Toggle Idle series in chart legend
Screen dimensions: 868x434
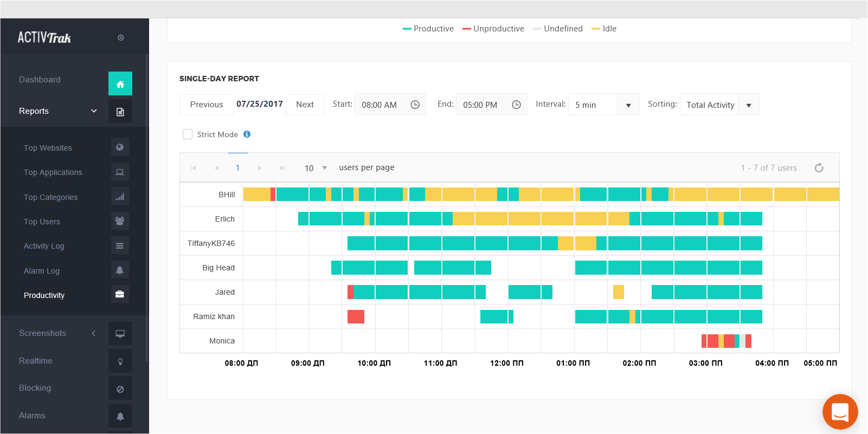604,29
